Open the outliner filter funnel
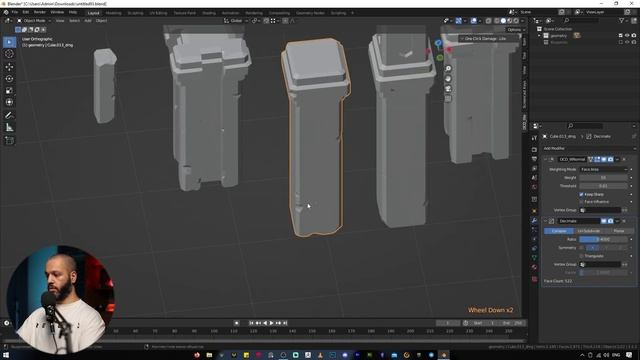 622,20
